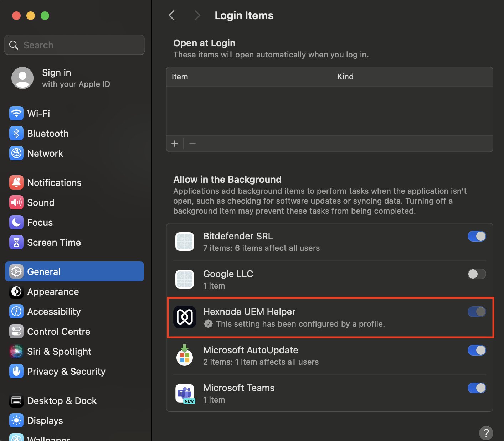Click the 'Login Items' page title
This screenshot has height=441, width=504.
(x=244, y=16)
